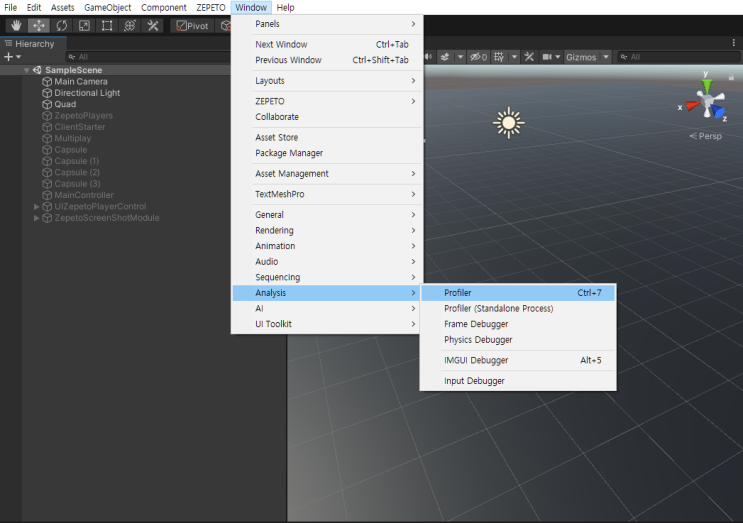Click the blue Z axis gizmo cone
This screenshot has width=743, height=523.
pos(718,112)
